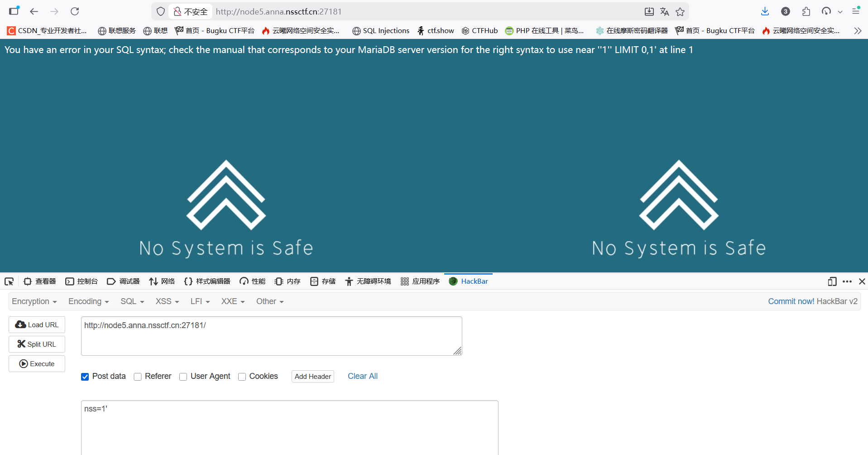The height and width of the screenshot is (455, 868).
Task: Click the Split URL button
Action: (37, 344)
